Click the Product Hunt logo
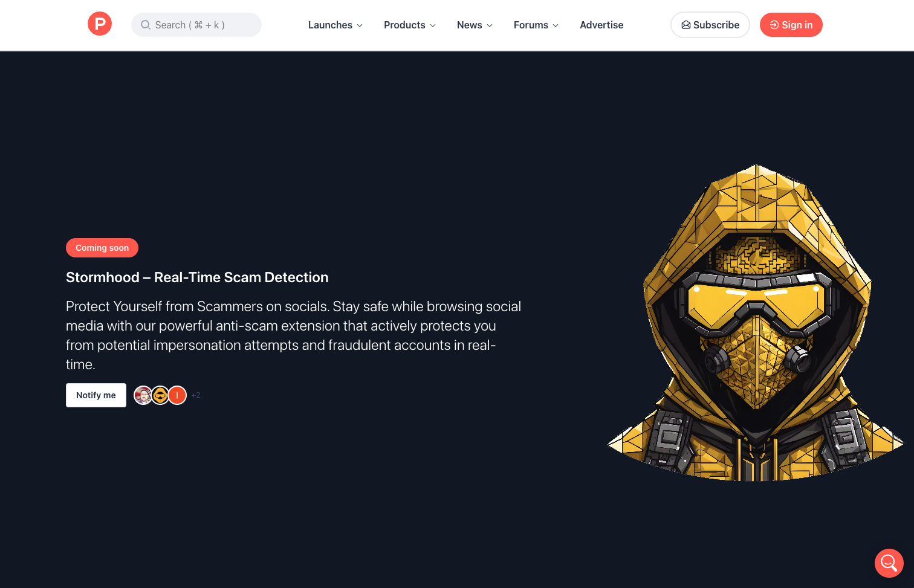 click(100, 24)
